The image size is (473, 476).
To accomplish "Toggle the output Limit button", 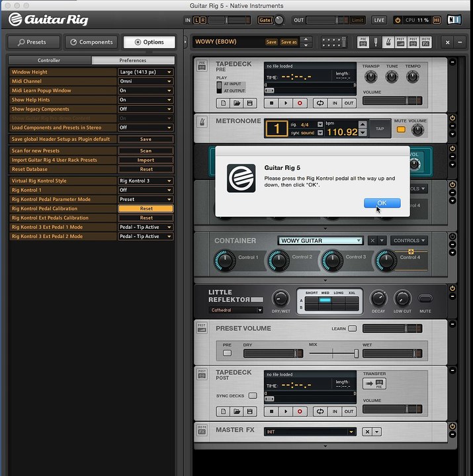I will (x=357, y=20).
